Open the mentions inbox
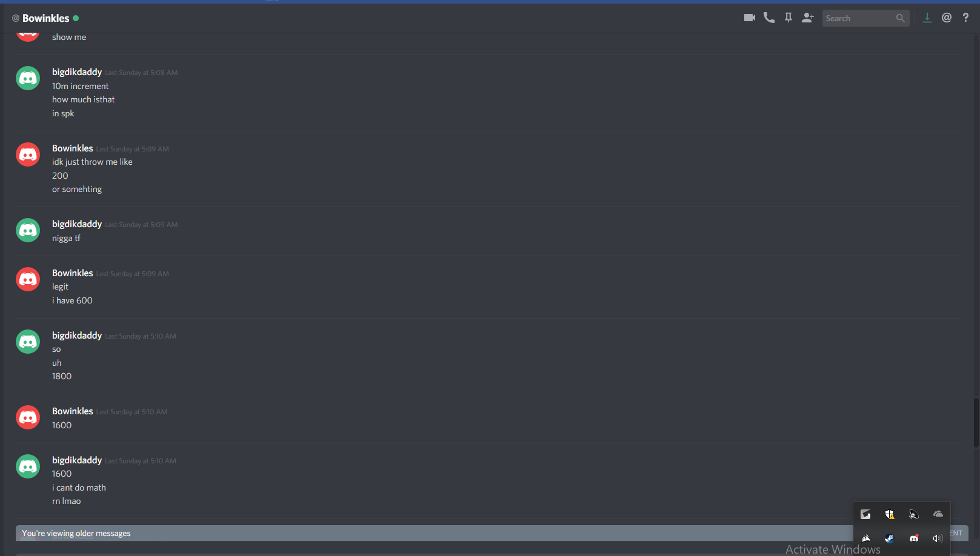This screenshot has height=556, width=980. [x=947, y=18]
